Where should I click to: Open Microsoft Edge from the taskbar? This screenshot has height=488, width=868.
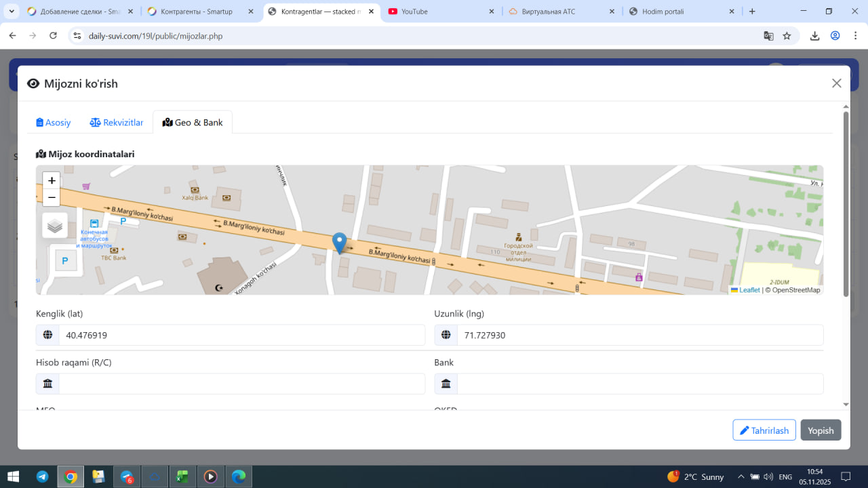click(239, 476)
